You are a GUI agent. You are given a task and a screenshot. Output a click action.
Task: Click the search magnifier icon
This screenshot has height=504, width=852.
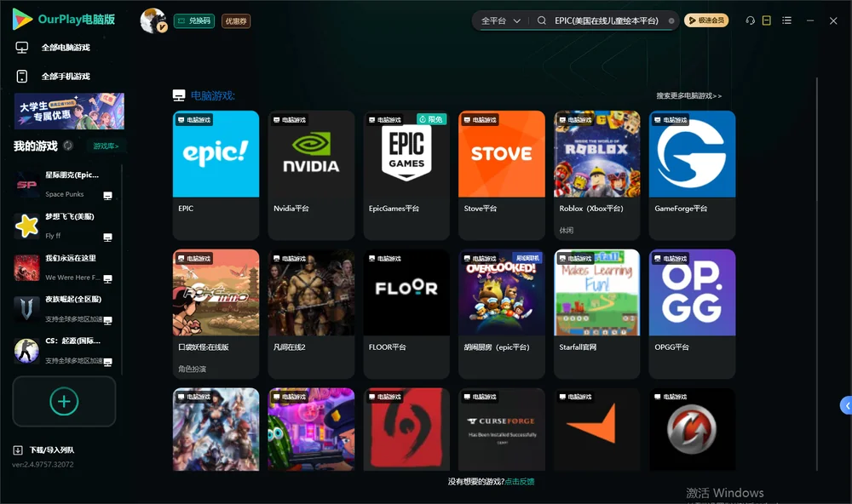pyautogui.click(x=542, y=20)
